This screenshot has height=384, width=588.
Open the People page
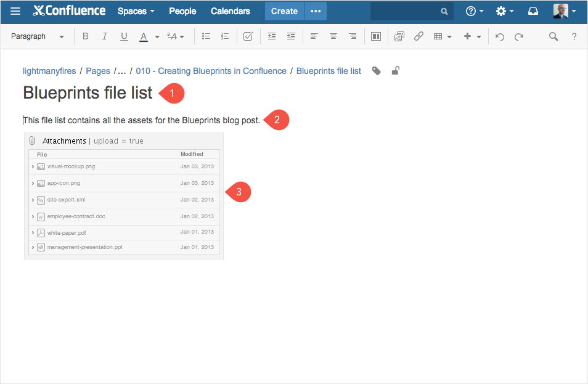tap(182, 11)
